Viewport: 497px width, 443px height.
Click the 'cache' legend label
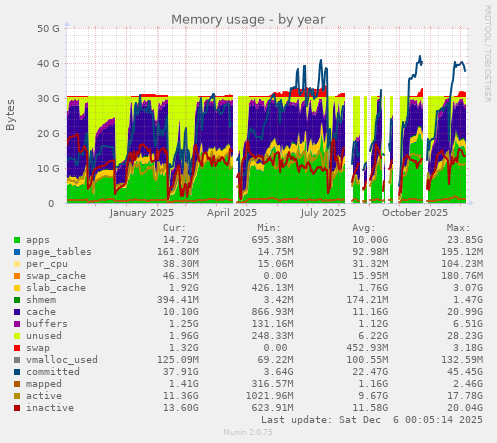point(41,312)
